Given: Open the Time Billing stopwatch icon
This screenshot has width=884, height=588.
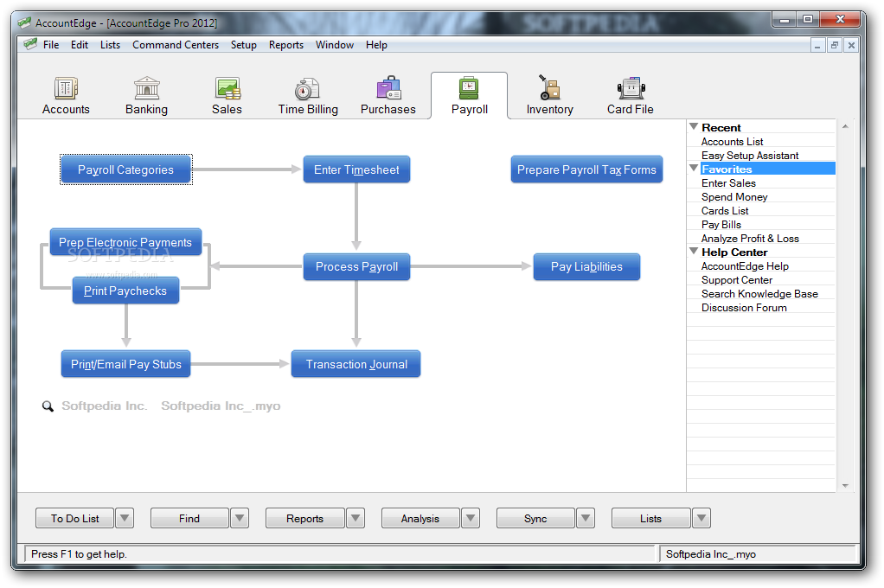Looking at the screenshot, I should (x=307, y=89).
